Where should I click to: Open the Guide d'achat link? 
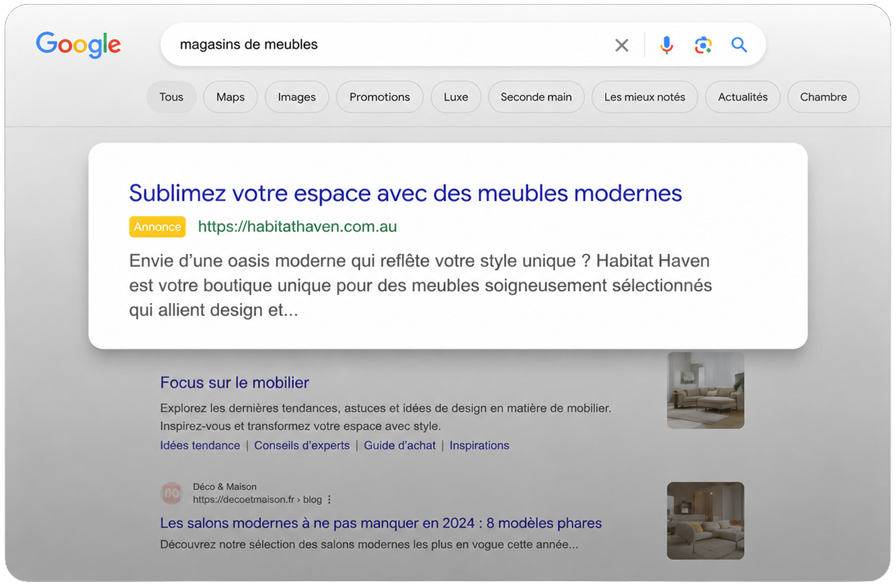point(400,446)
